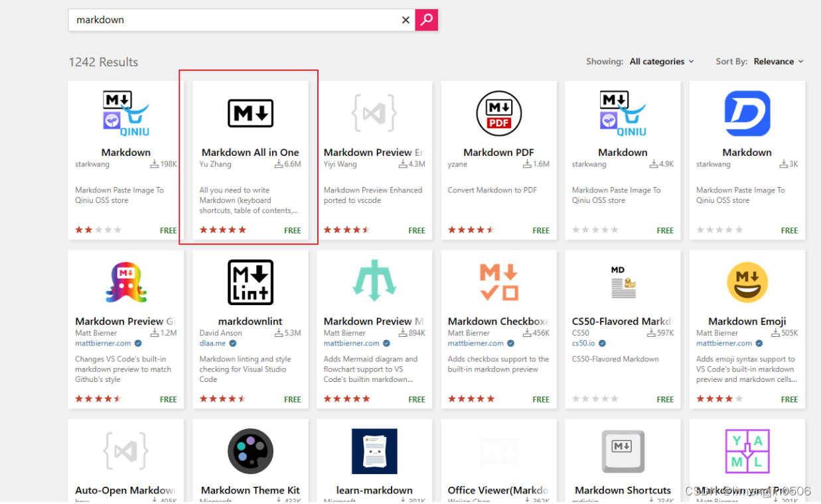Click the blue D Markdown icon
The image size is (821, 504).
coord(747,113)
